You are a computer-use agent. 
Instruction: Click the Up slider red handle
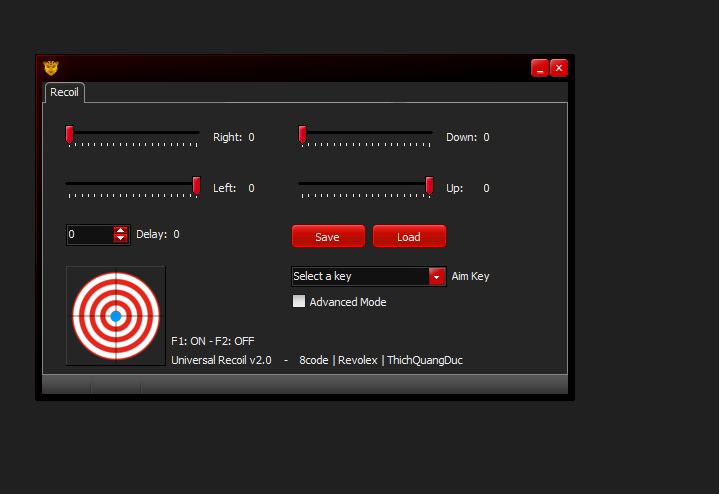coord(429,185)
